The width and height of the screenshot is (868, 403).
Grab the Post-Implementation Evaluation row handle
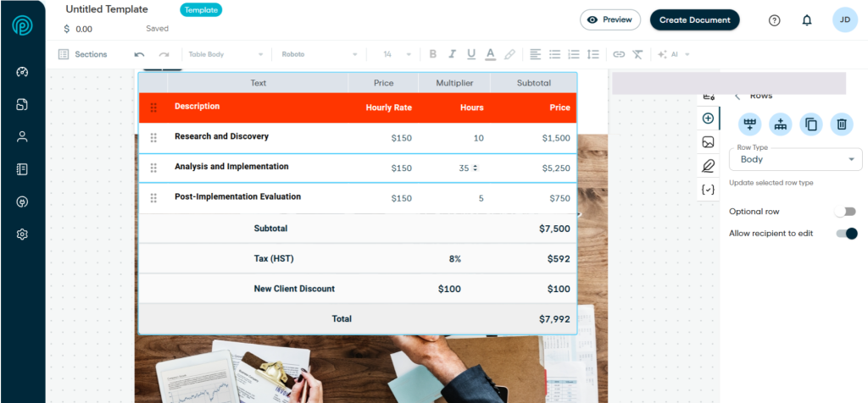(153, 198)
